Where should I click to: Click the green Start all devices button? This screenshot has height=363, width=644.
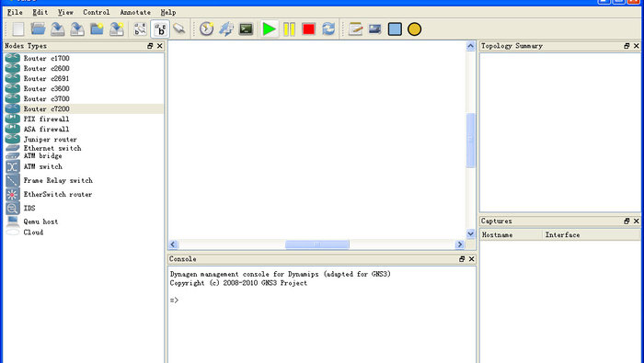pos(269,29)
